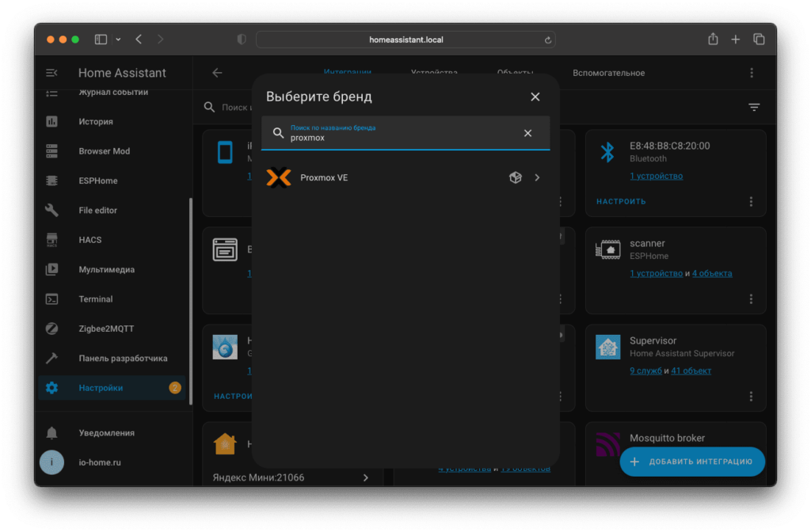811x532 pixels.
Task: Go back with Safari's back arrow
Action: coord(139,40)
